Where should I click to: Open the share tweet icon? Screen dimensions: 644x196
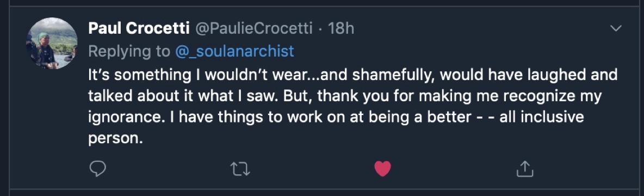click(x=524, y=168)
